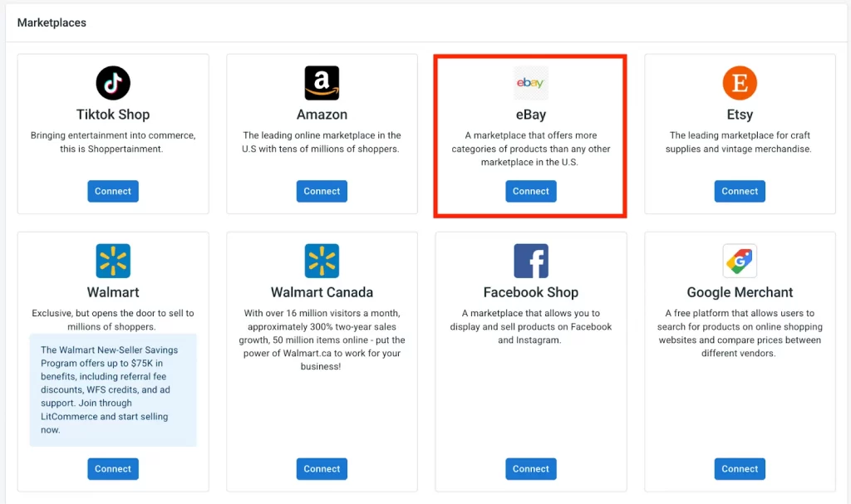Image resolution: width=851 pixels, height=504 pixels.
Task: Click the Walmart Canada logo icon
Action: coord(322,260)
